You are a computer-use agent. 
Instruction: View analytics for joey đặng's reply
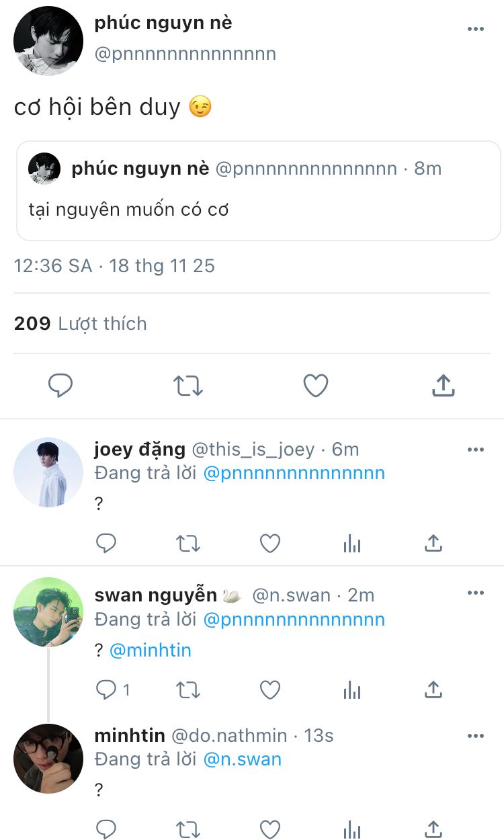(x=352, y=543)
